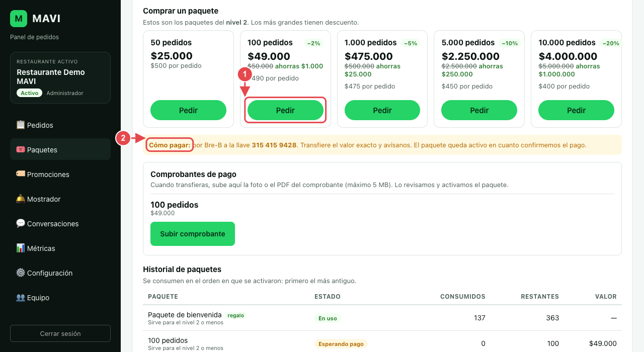The height and width of the screenshot is (352, 644).
Task: Click the $500 por pedido text
Action: pos(176,66)
